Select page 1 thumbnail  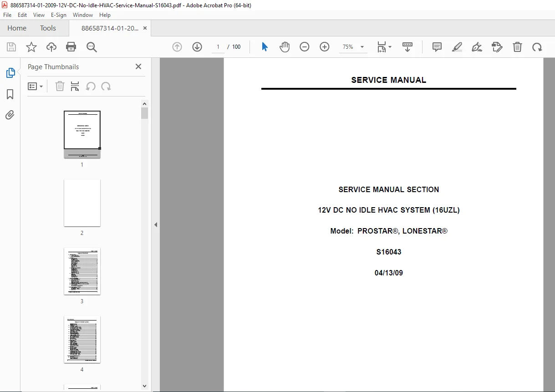tap(82, 134)
